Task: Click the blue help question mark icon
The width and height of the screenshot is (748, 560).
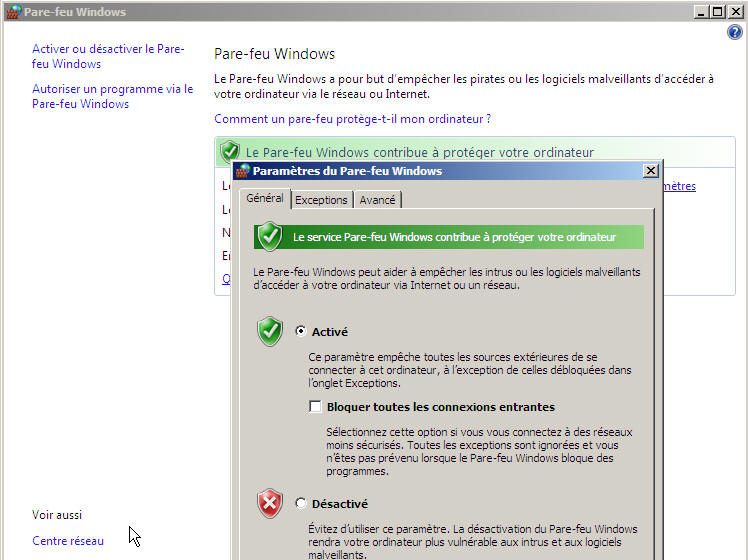Action: click(x=734, y=32)
